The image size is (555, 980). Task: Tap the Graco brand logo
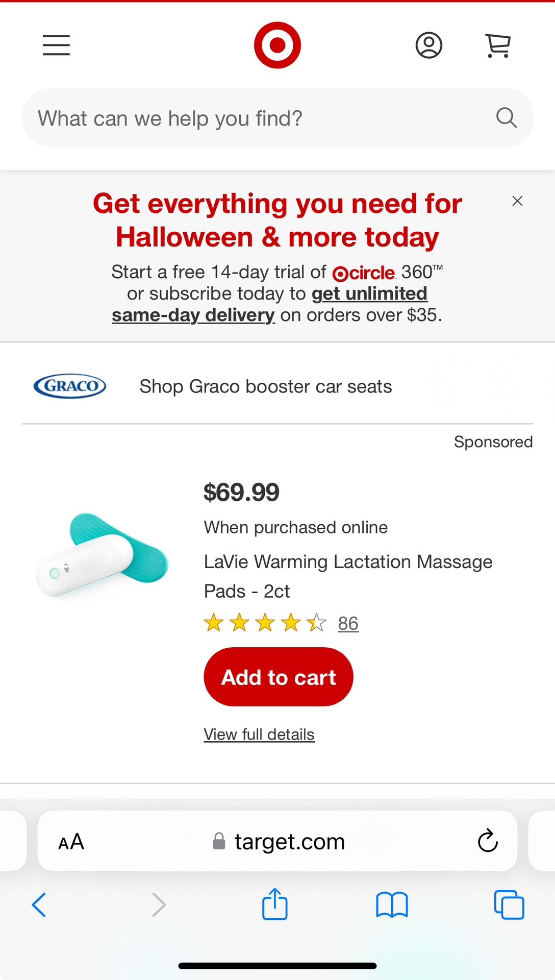[x=70, y=386]
